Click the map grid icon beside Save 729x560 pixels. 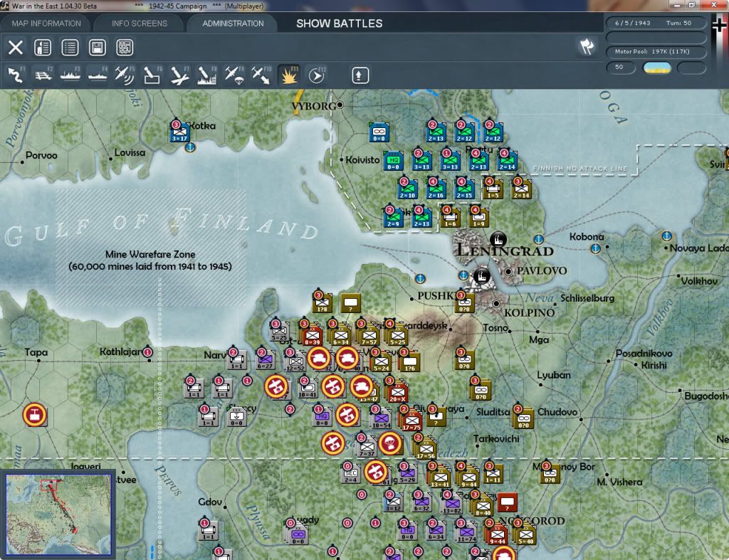coord(125,48)
